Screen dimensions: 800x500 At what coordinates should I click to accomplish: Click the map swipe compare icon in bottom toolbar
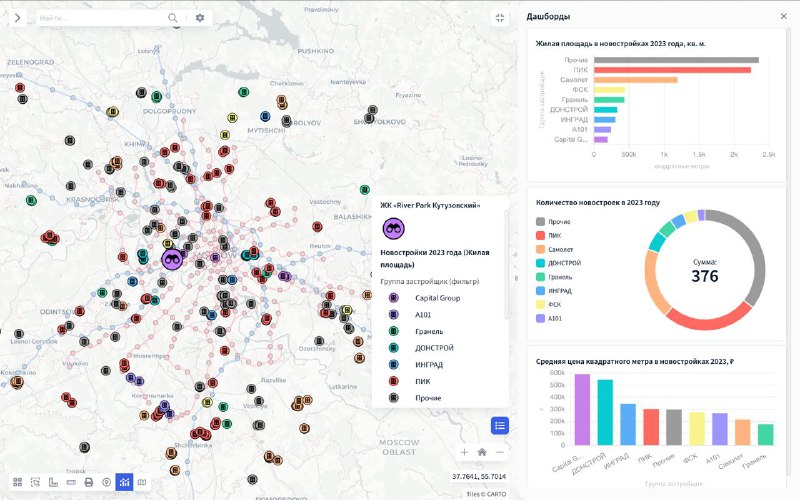click(x=142, y=482)
